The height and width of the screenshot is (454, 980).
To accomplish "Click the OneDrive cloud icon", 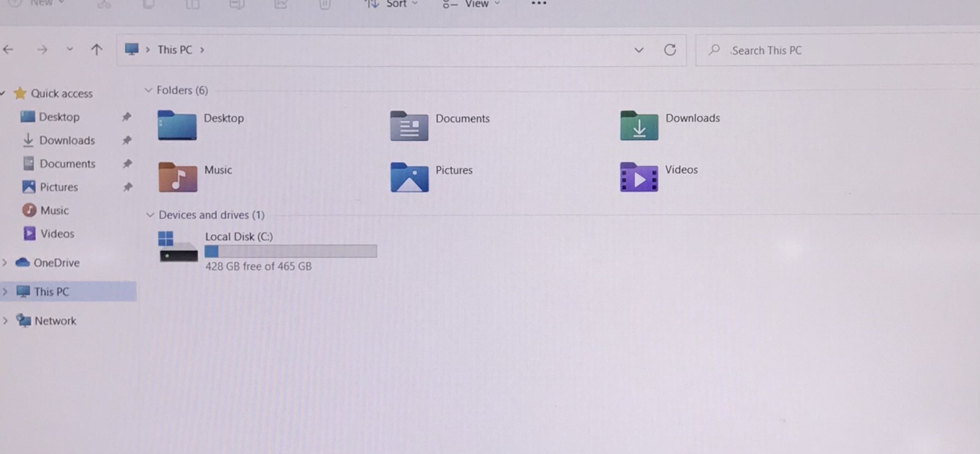I will (23, 262).
